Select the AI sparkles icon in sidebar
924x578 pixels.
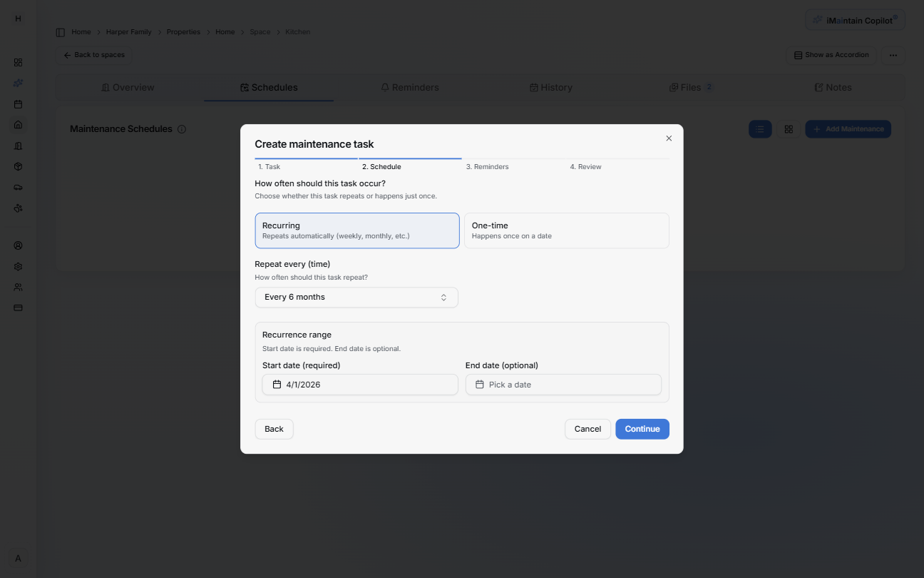pyautogui.click(x=18, y=83)
